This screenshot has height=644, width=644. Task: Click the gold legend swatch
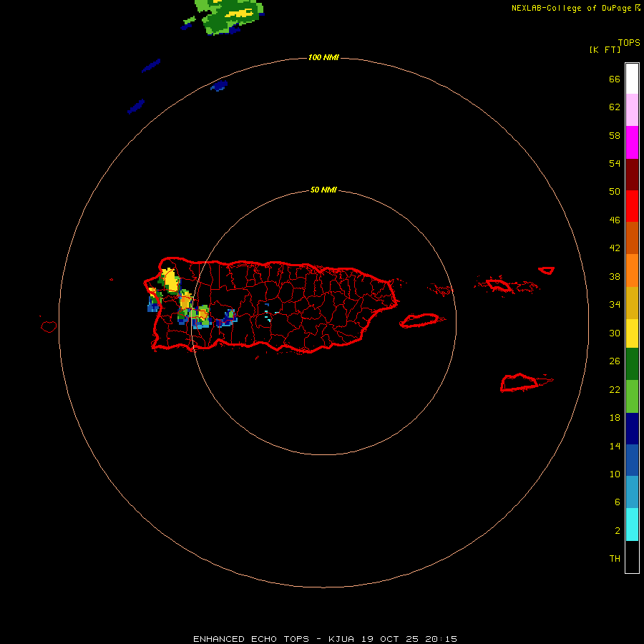(632, 303)
